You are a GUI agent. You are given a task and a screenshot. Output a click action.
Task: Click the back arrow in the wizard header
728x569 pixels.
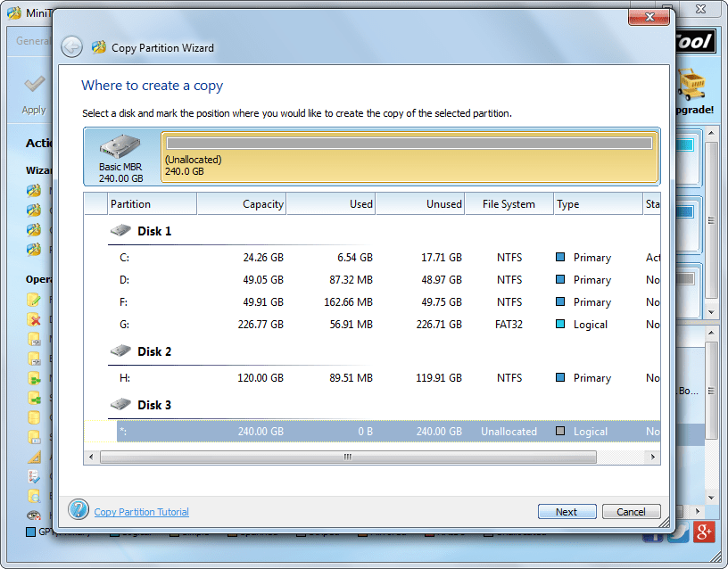click(72, 47)
